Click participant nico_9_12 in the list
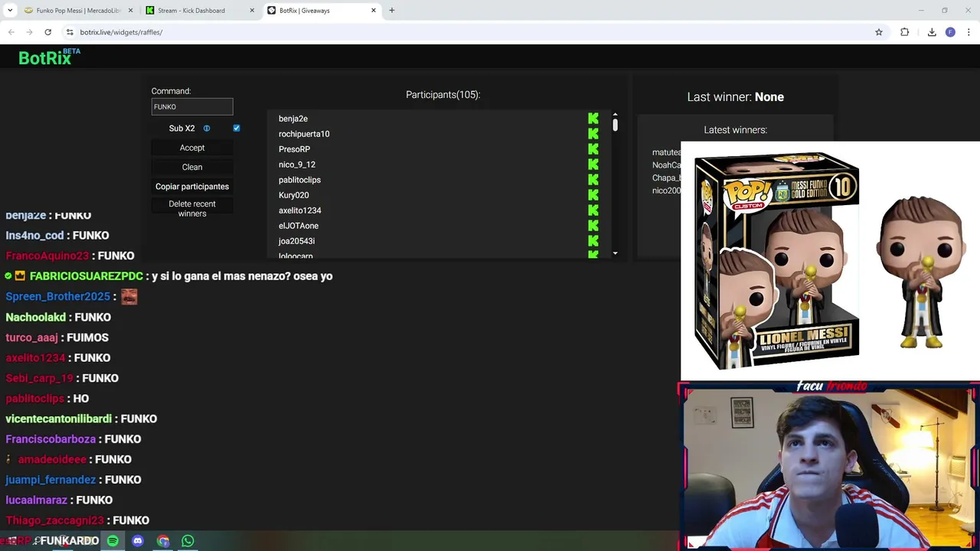This screenshot has width=980, height=551. point(297,165)
